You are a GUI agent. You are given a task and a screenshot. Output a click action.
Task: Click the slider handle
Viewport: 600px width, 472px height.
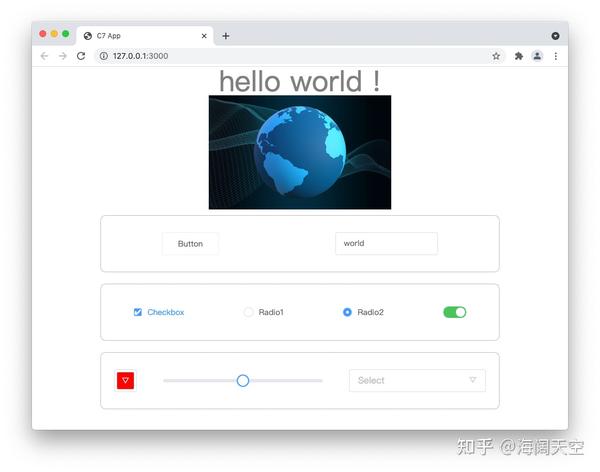[243, 381]
